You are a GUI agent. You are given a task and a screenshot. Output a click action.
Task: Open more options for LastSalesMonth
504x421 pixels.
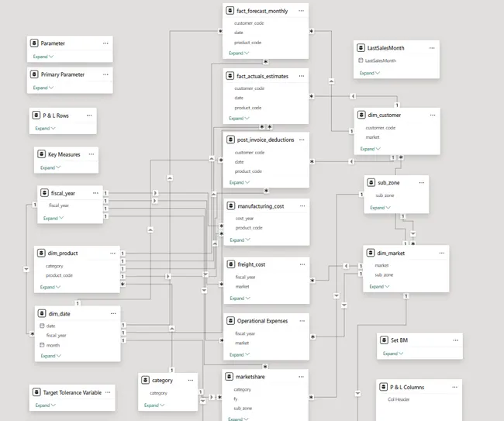432,48
